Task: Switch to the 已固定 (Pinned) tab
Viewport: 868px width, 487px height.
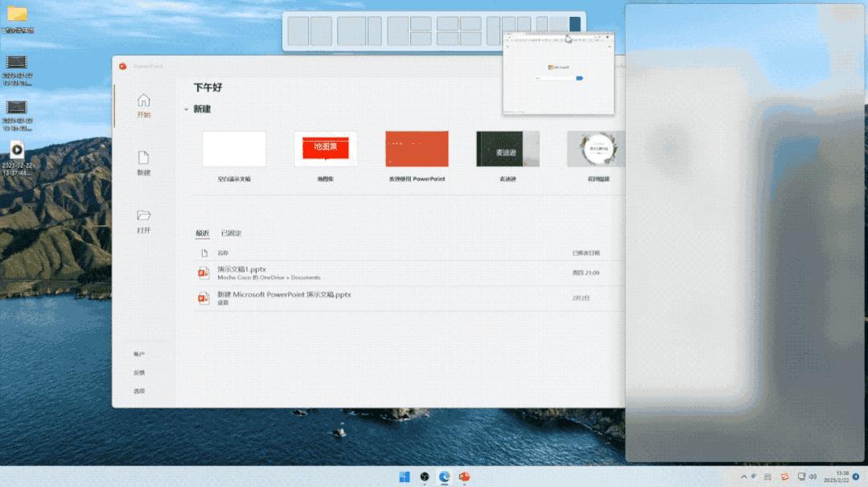Action: 231,233
